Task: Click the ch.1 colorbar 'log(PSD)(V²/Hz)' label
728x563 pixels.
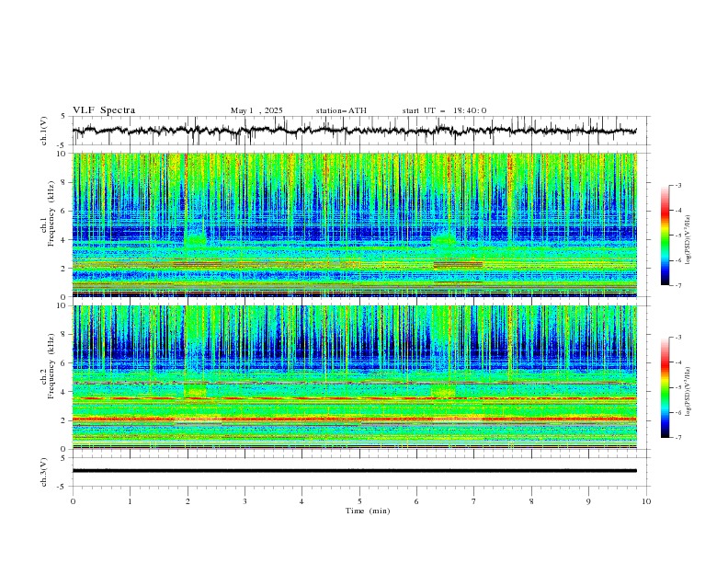Action: click(688, 240)
